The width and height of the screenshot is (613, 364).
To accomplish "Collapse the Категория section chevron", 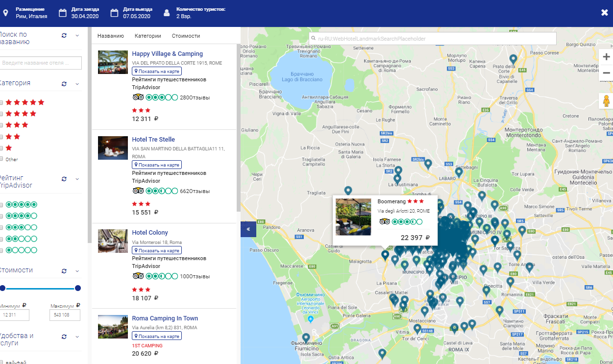I will coord(77,83).
